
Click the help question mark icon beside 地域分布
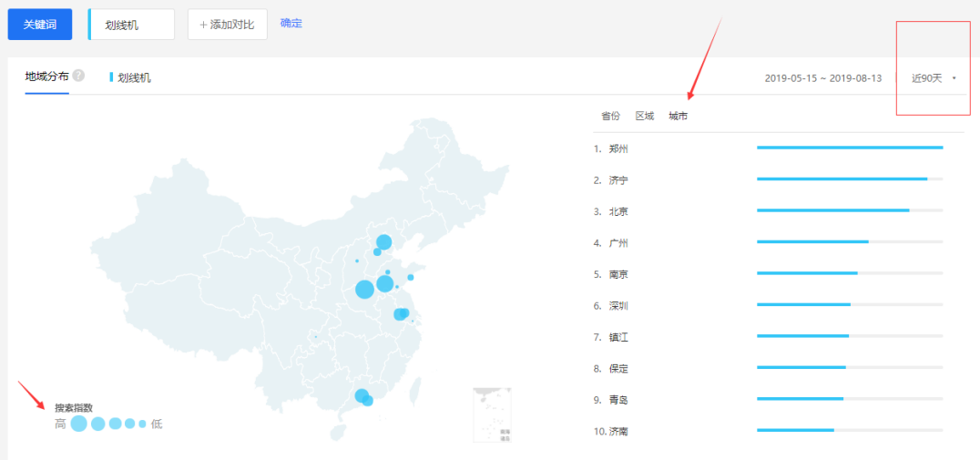(78, 76)
